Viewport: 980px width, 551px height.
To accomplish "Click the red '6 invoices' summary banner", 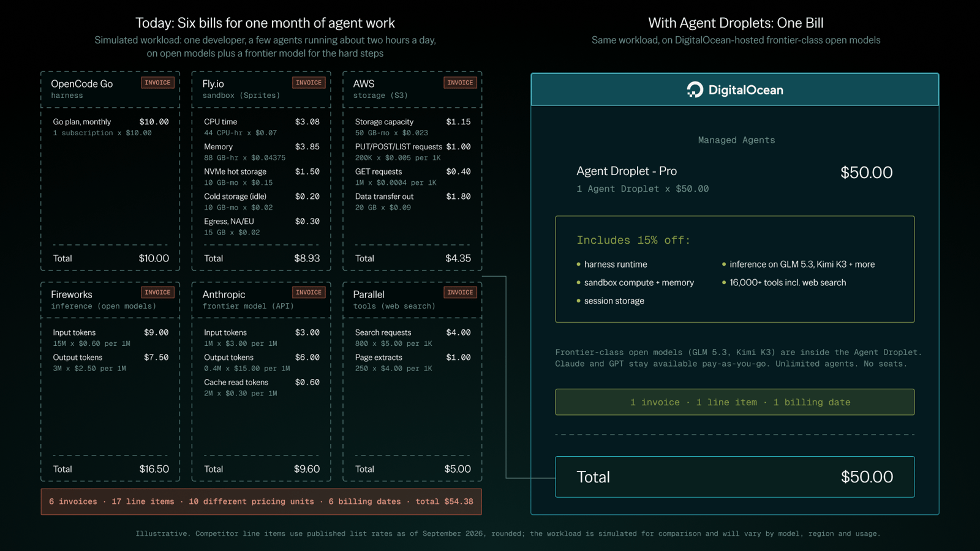I will [262, 501].
